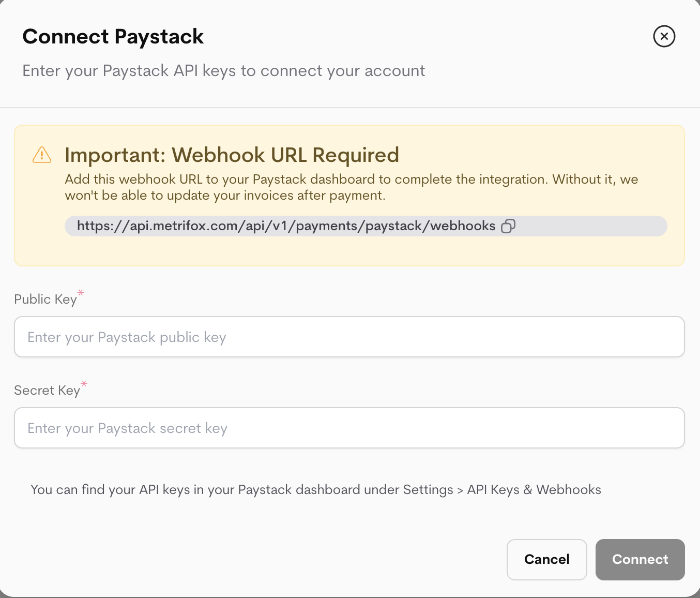Click the required asterisk next to Public Key
This screenshot has height=598, width=700.
(x=81, y=293)
